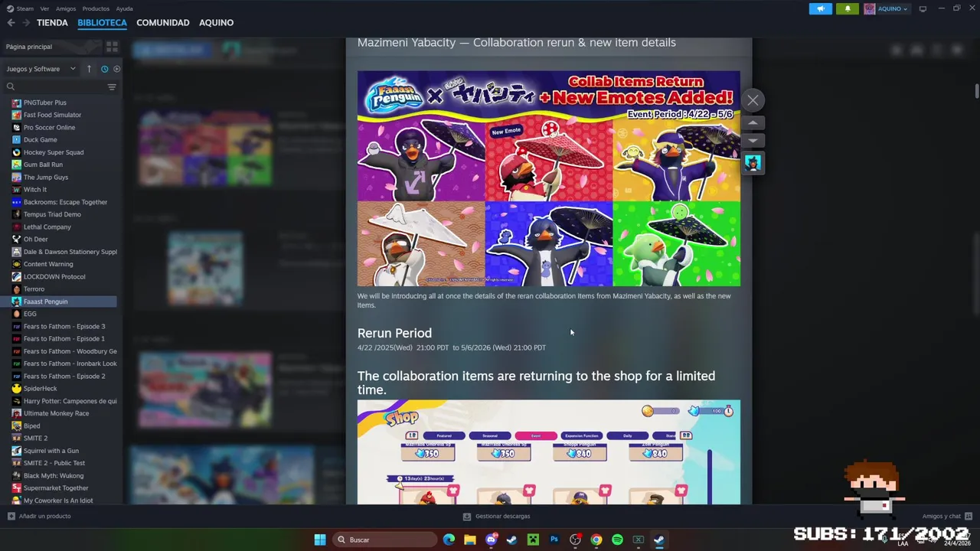This screenshot has width=980, height=551.
Task: Open File Explorer from the taskbar
Action: [x=469, y=540]
